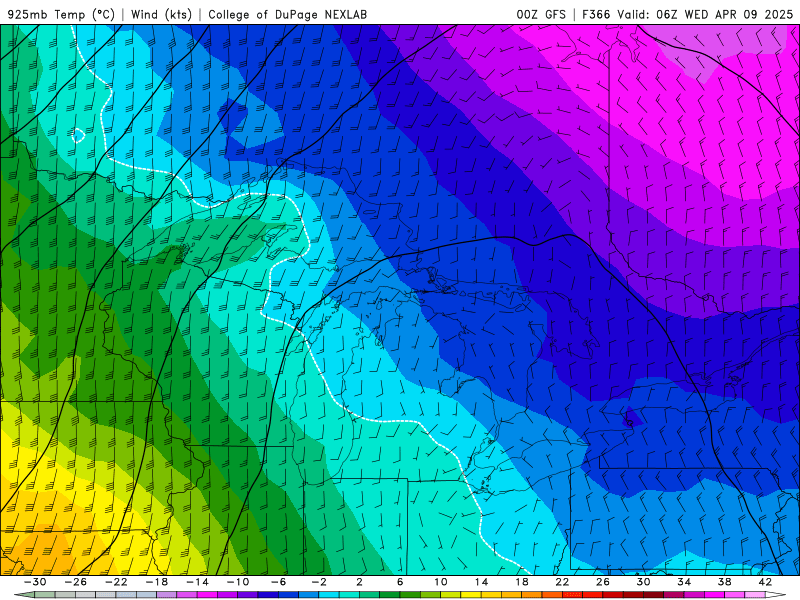
Task: Click the -2 legend value
Action: [319, 582]
